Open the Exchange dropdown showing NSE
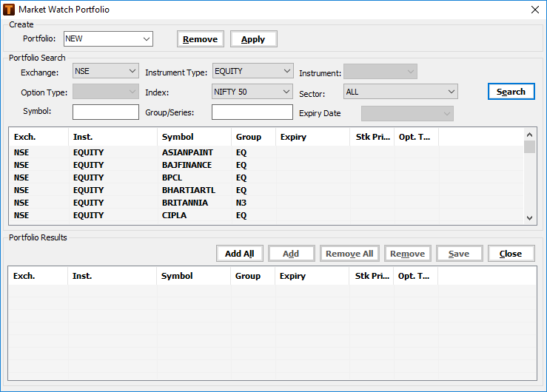This screenshot has height=392, width=547. tap(106, 71)
